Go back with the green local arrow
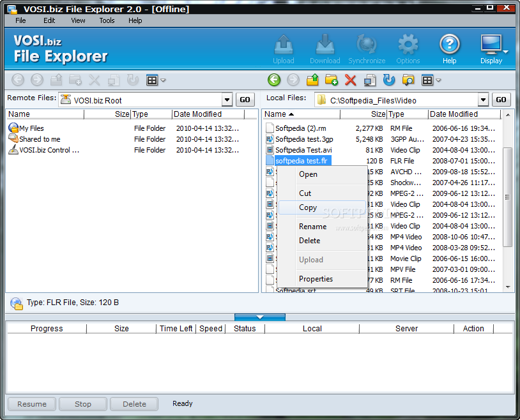520x420 pixels. (274, 80)
